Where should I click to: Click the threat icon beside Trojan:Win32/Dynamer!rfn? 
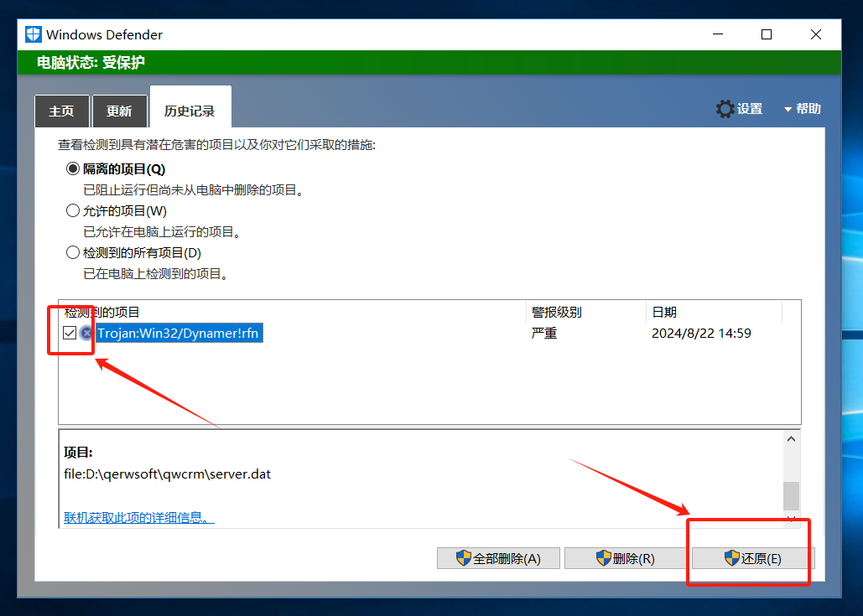coord(86,333)
